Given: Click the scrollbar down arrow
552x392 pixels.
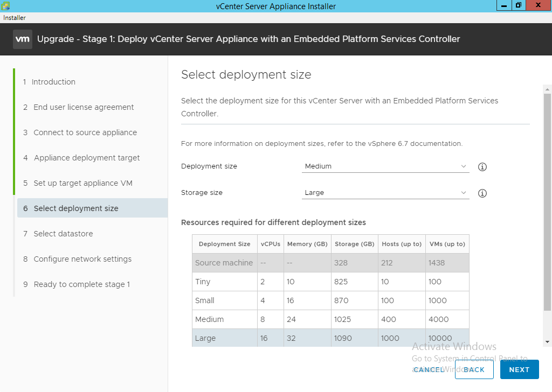Looking at the screenshot, I should [547, 342].
